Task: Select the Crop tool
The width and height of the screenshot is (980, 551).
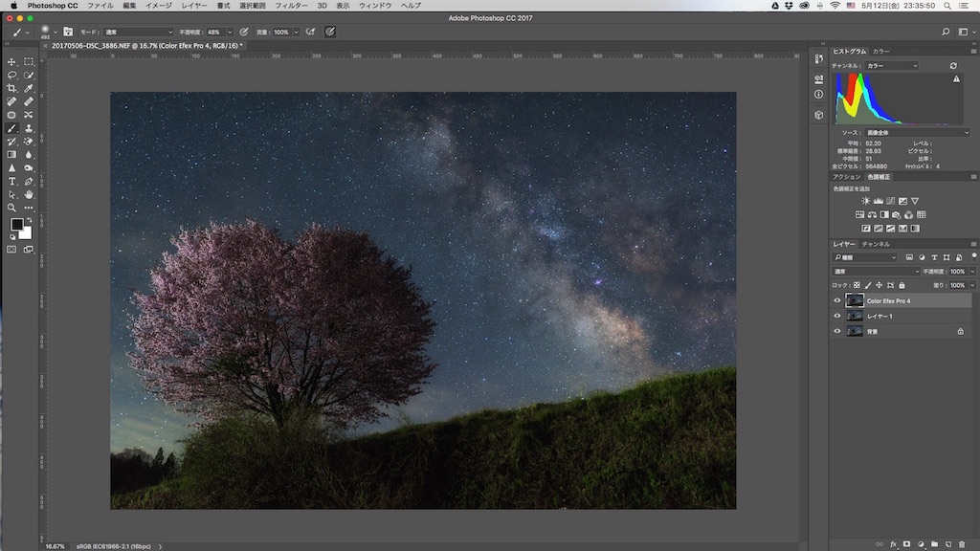Action: pos(11,88)
